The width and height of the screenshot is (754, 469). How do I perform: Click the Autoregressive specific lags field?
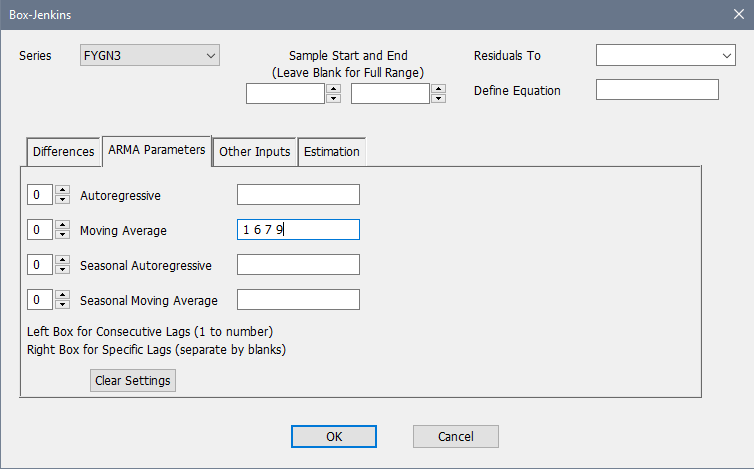click(x=298, y=195)
